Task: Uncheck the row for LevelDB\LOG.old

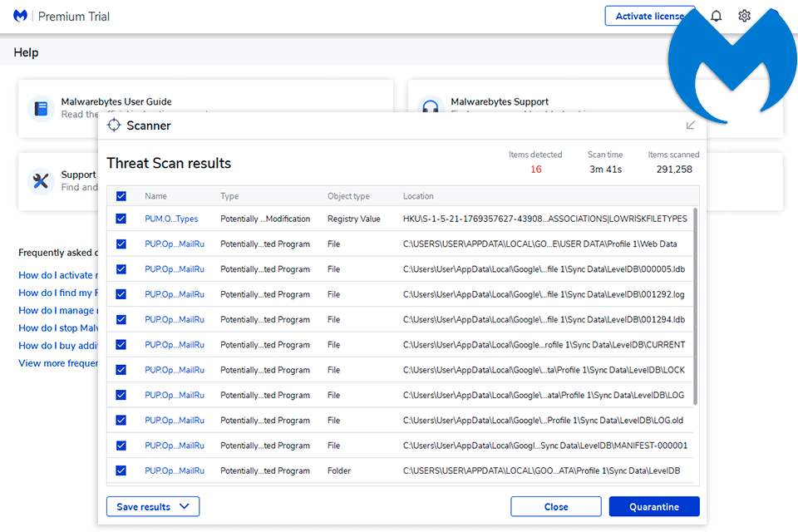Action: tap(121, 420)
